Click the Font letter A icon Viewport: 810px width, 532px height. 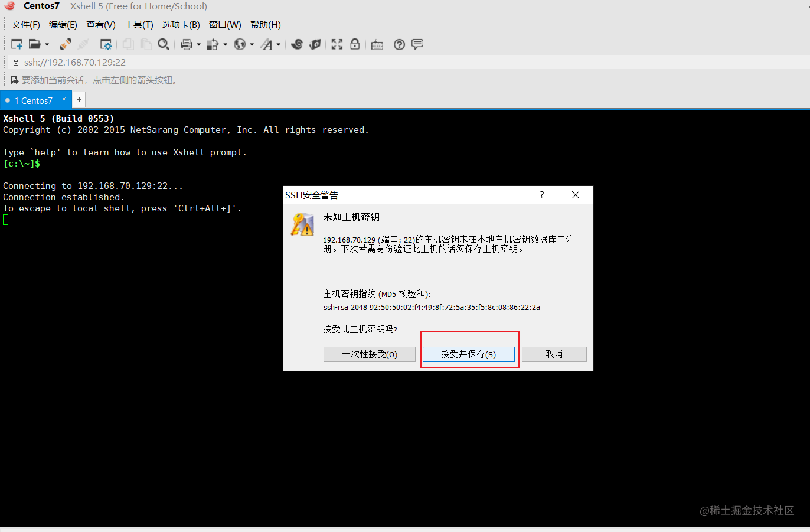point(267,44)
